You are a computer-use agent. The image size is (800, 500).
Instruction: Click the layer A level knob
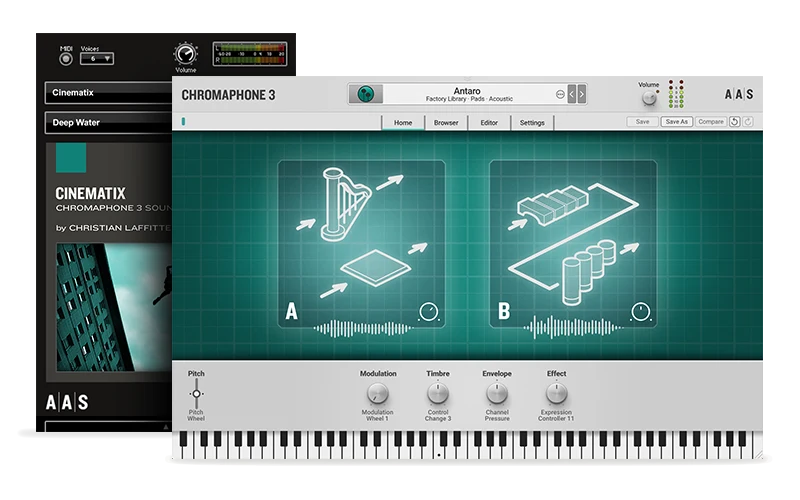429,312
